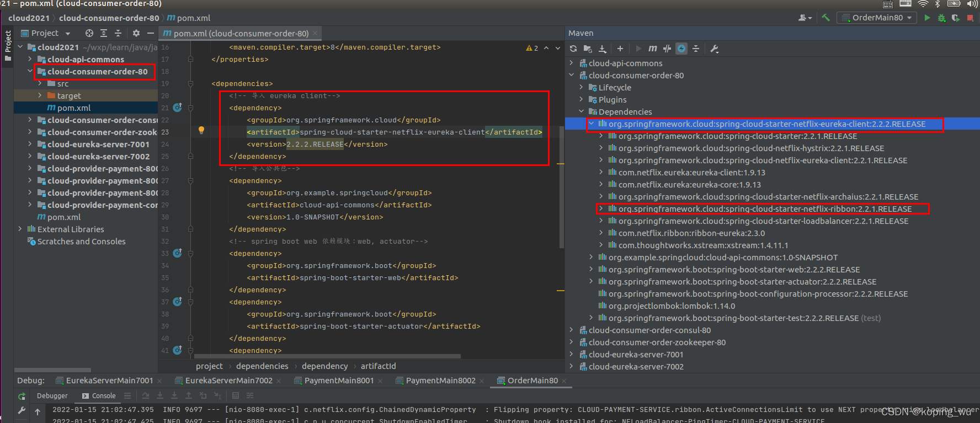Screen dimensions: 980x423
Task: Debug OrderMain80 with the bug icon
Action: 941,18
